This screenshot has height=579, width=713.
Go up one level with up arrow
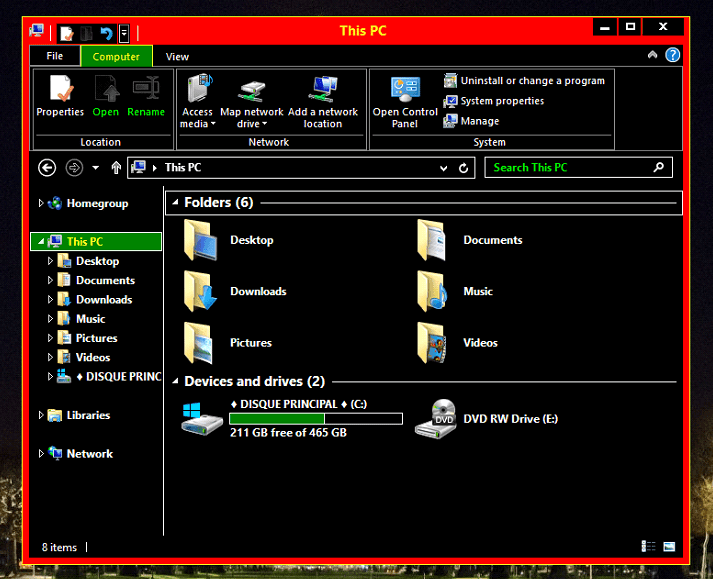point(116,168)
